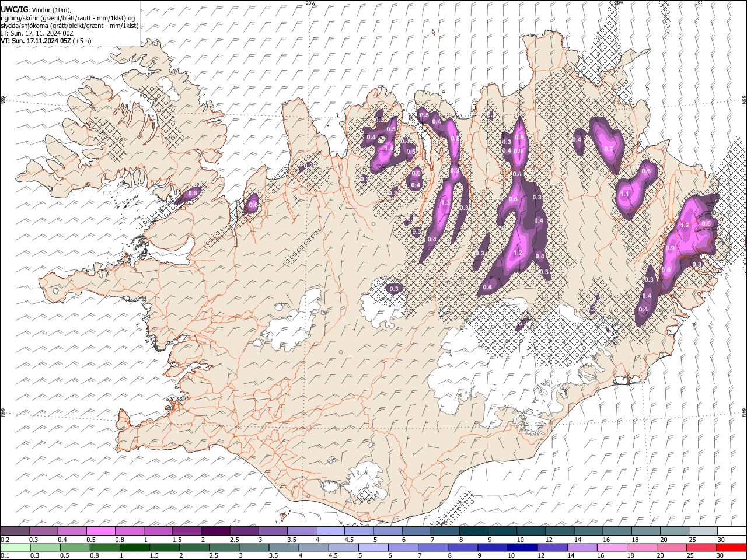The image size is (747, 560).
Task: Click the '12' label under the upper legend row
Action: tap(549, 539)
